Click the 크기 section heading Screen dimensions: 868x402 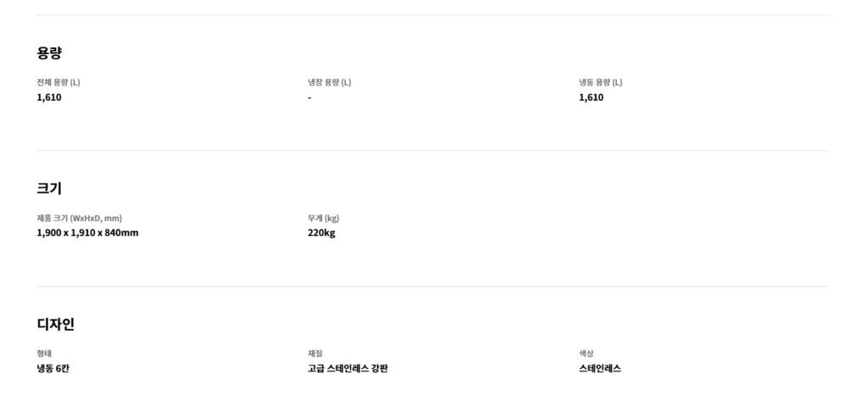pyautogui.click(x=49, y=188)
